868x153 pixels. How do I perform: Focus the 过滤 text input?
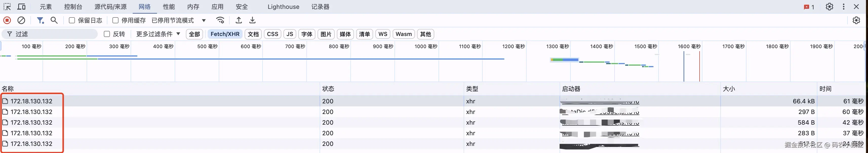click(50, 34)
